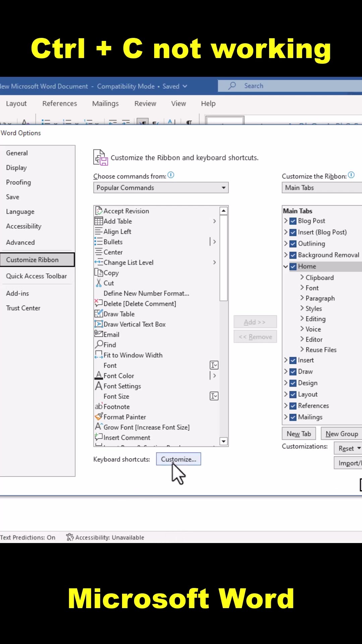Collapse the Home tab tree node
Screen dimensions: 362x644
(286, 266)
